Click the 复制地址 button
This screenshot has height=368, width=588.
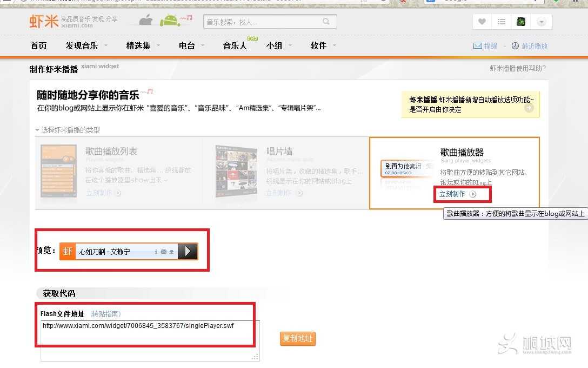[297, 338]
